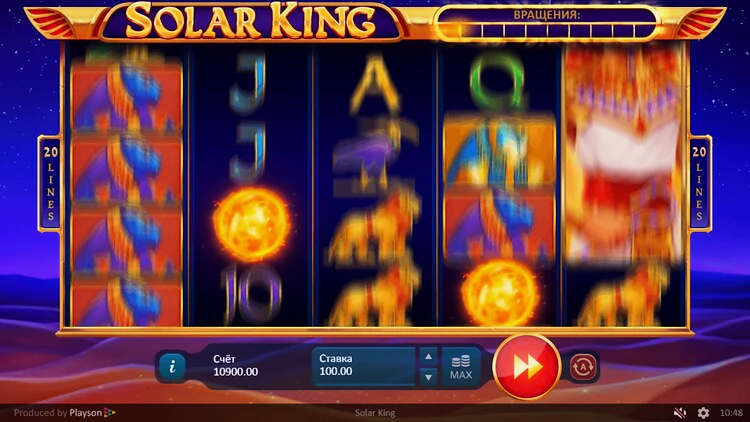Click the golden A symbol on third reel
The width and height of the screenshot is (750, 422).
coord(375,83)
